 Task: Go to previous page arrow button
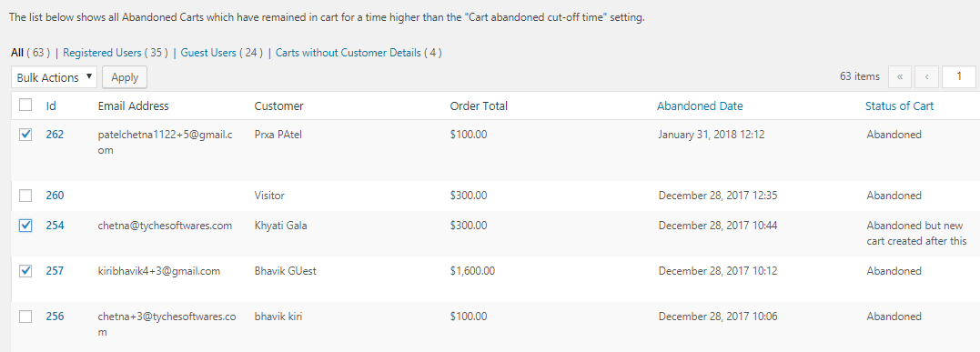pos(926,77)
